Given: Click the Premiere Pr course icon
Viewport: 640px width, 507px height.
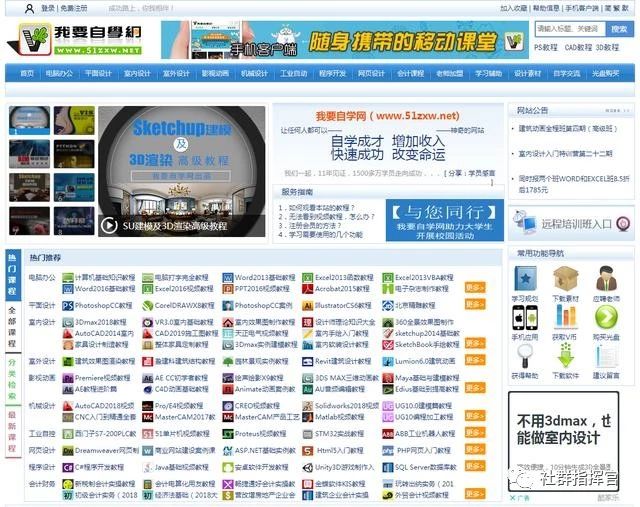Looking at the screenshot, I should point(67,378).
